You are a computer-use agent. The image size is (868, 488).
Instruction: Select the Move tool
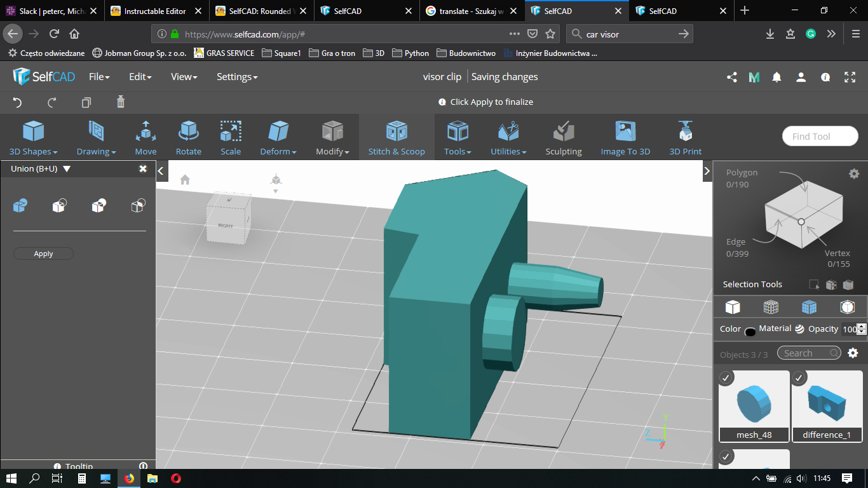click(146, 138)
